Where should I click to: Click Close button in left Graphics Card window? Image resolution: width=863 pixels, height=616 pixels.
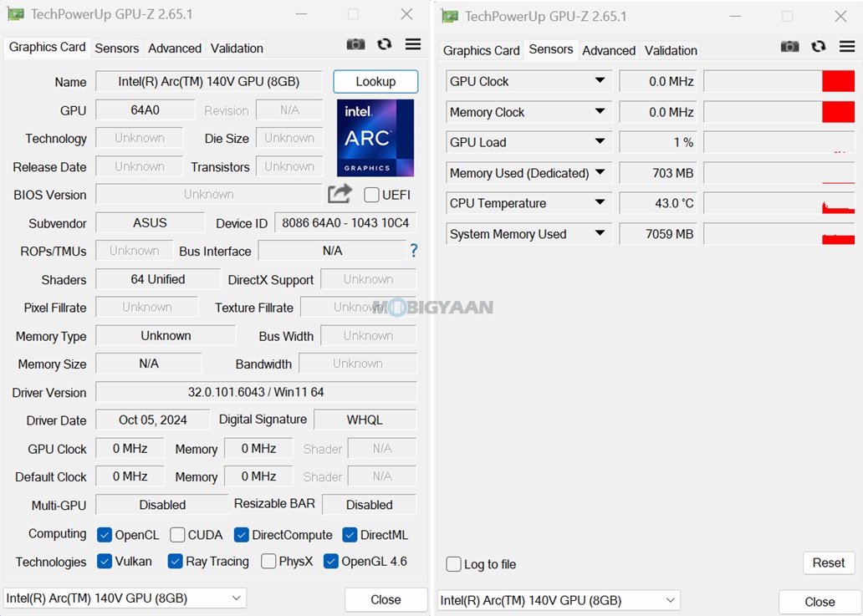tap(386, 599)
